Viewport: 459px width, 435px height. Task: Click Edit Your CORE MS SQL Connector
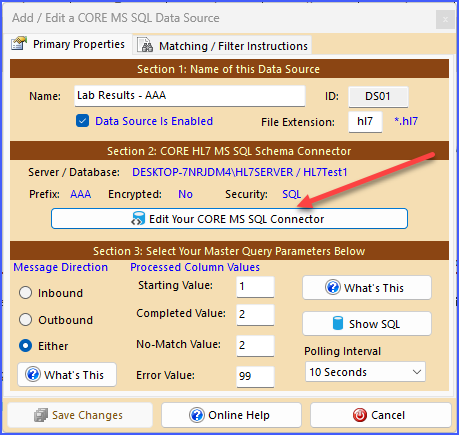click(229, 219)
